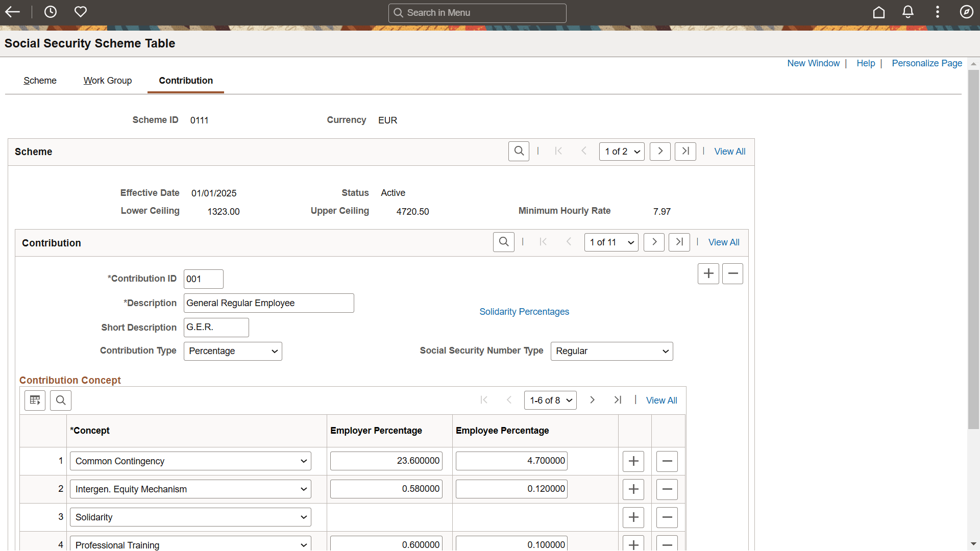Go to next Scheme row arrow
Image resolution: width=980 pixels, height=551 pixels.
[x=660, y=151]
